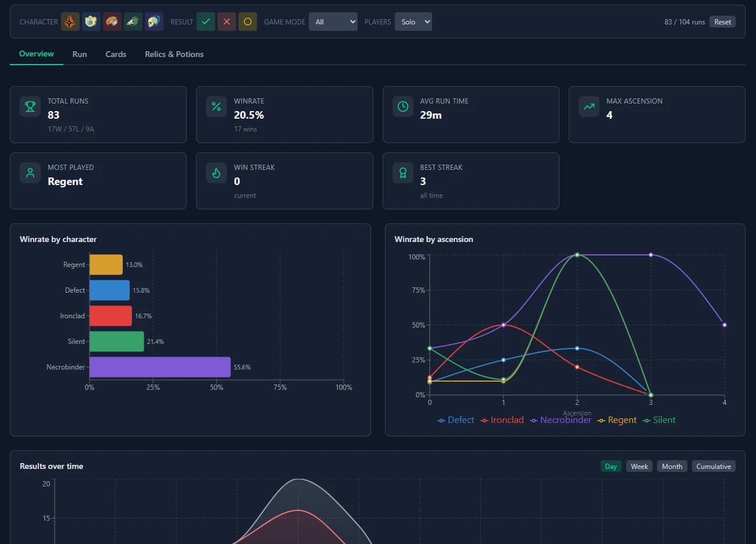The height and width of the screenshot is (544, 756).
Task: Select the Ironclad character filter icon
Action: point(112,22)
